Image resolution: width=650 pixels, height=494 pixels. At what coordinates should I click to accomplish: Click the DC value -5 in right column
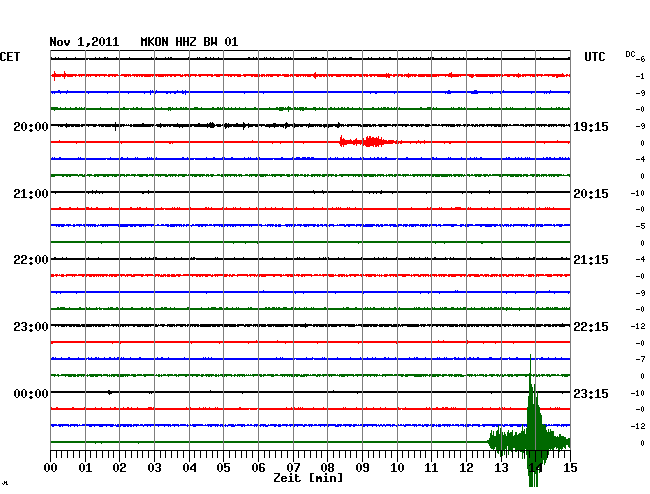(640, 226)
